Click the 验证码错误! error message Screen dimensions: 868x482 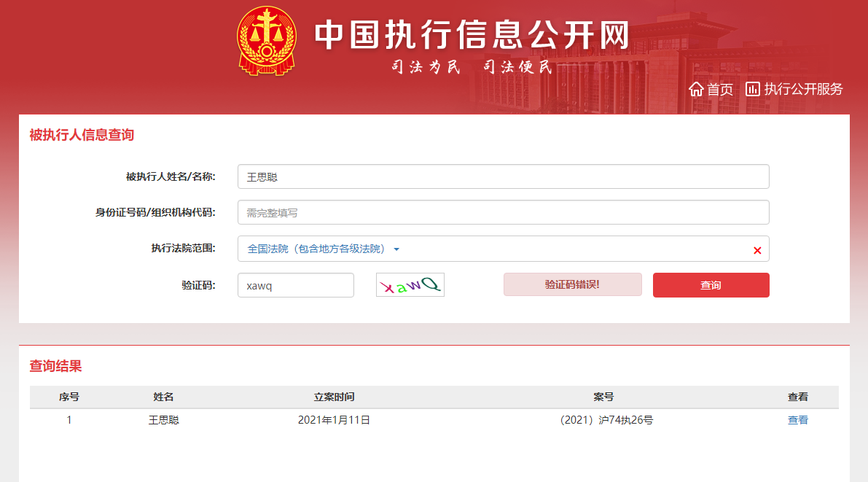[x=572, y=284]
